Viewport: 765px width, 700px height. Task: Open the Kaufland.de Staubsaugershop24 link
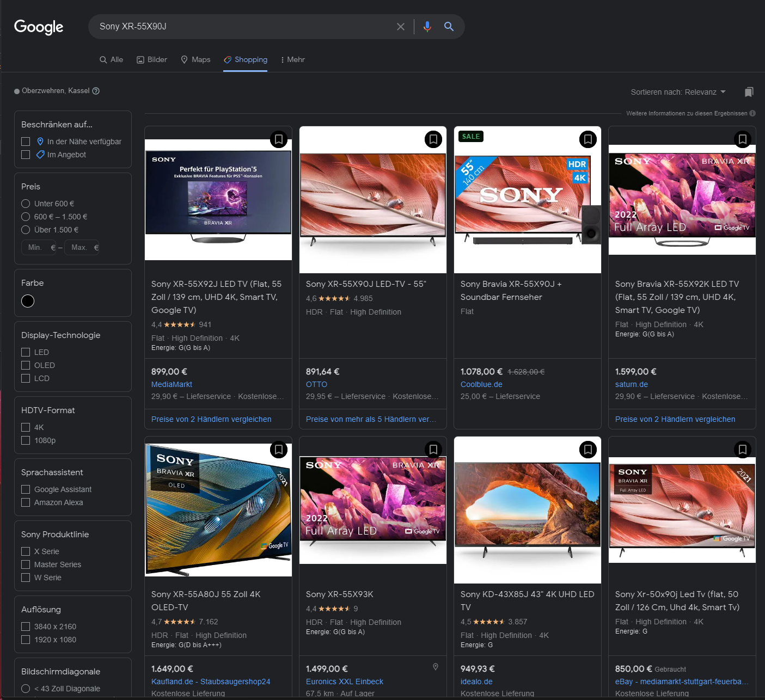coord(211,681)
